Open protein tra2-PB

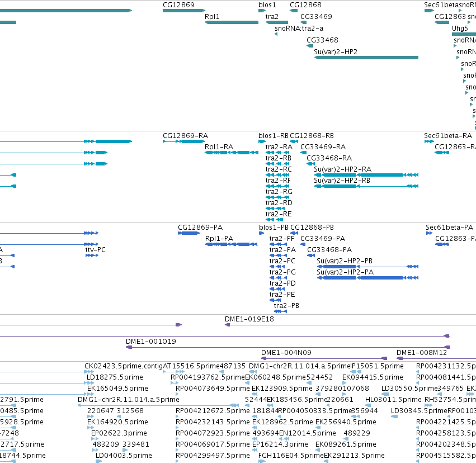286,306
